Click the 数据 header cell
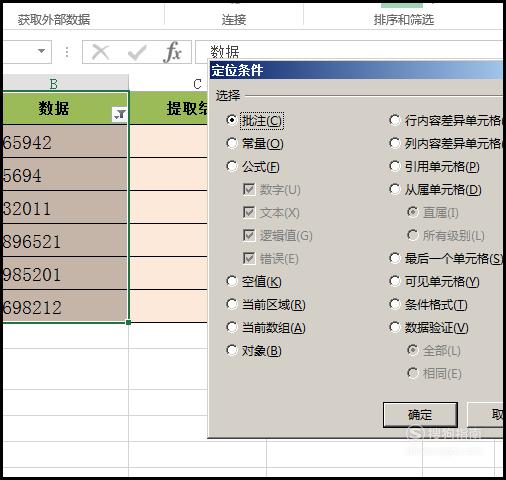The width and height of the screenshot is (506, 480). 66,108
